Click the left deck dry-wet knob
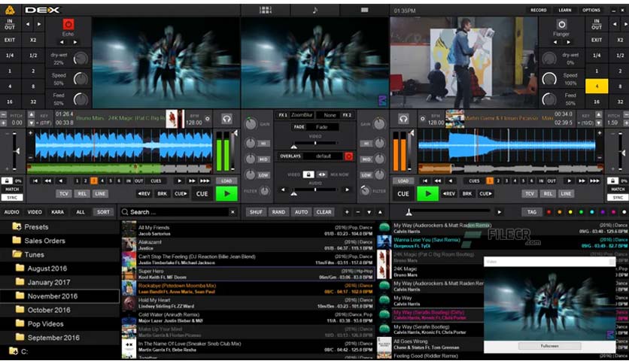This screenshot has width=629, height=364. coord(81,59)
